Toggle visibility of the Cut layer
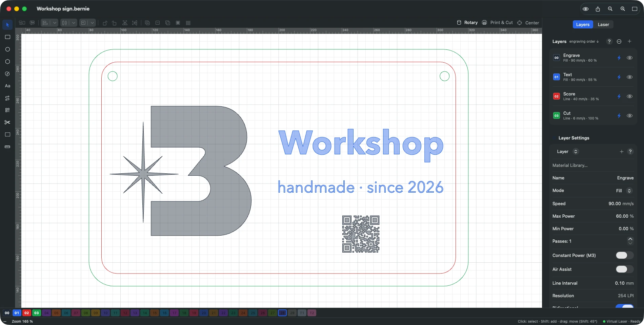The width and height of the screenshot is (644, 325). point(629,116)
